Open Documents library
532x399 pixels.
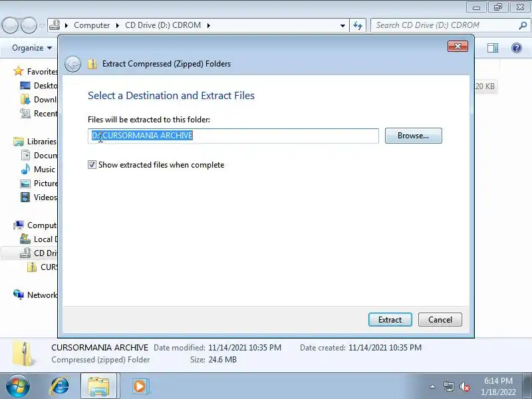tap(45, 156)
